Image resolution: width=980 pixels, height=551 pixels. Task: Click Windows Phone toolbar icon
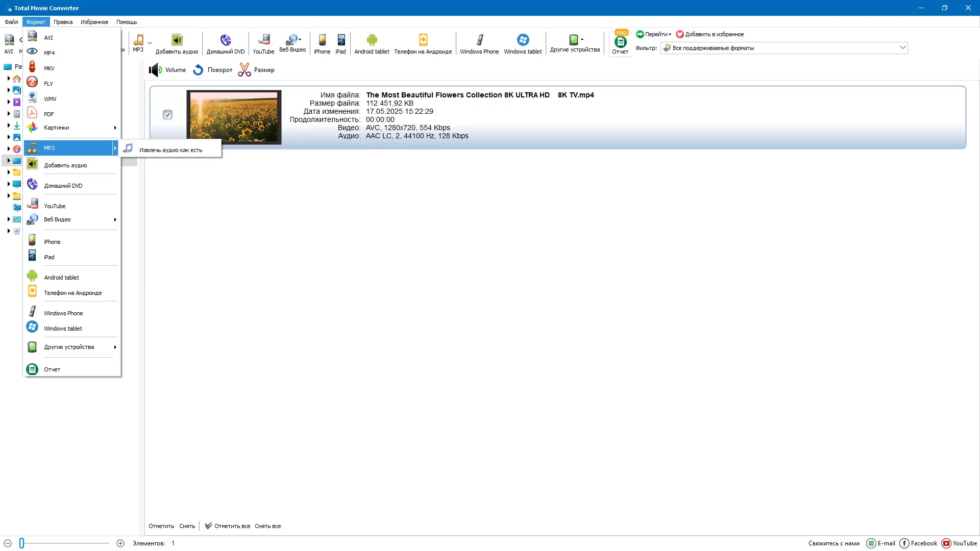(x=479, y=40)
